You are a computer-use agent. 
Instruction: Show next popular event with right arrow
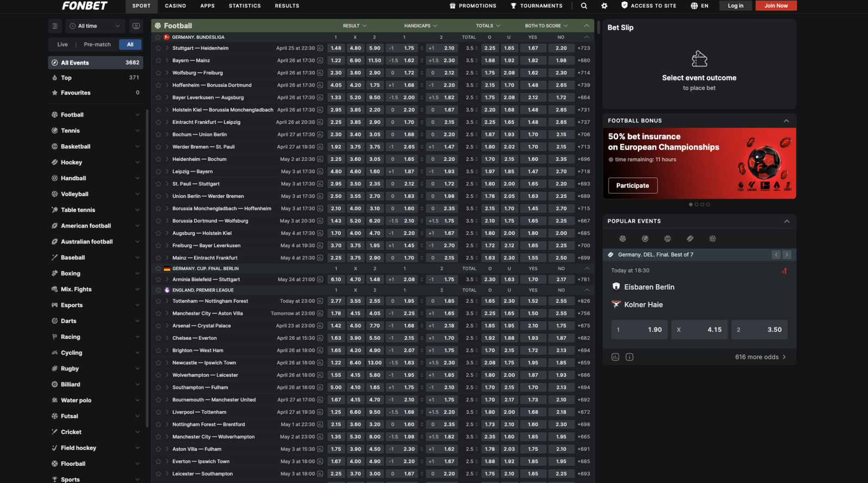click(787, 255)
